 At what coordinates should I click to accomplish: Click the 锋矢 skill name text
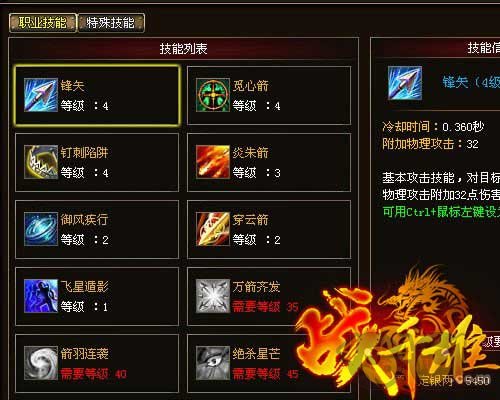72,86
